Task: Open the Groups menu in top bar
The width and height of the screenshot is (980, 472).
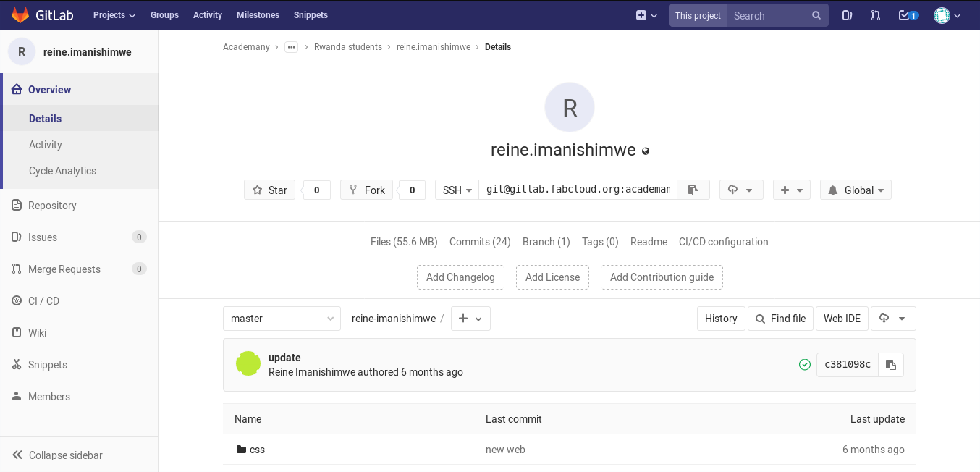Action: pyautogui.click(x=164, y=14)
